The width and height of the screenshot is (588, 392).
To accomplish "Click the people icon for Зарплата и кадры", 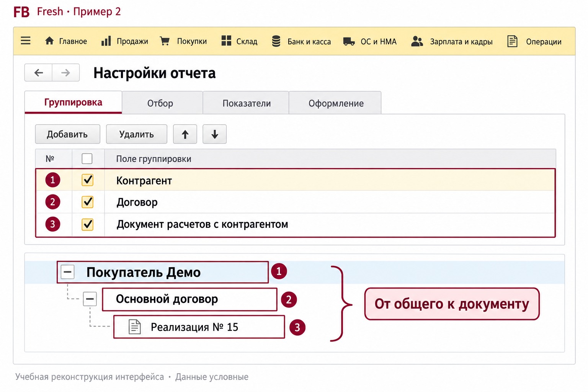I will pyautogui.click(x=417, y=41).
